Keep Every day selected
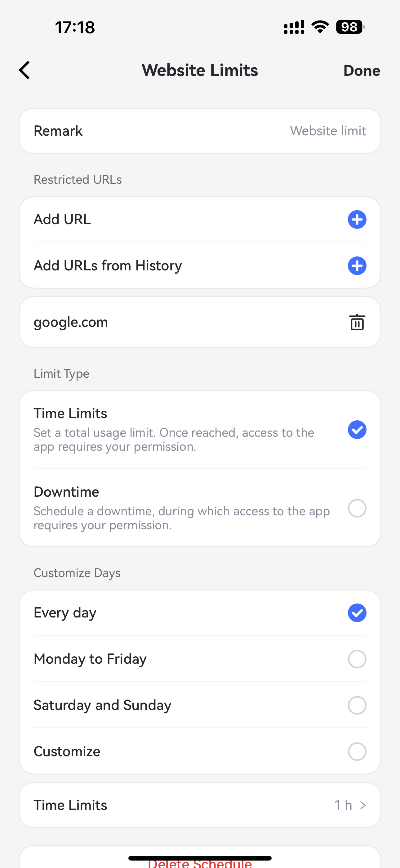400x868 pixels. coord(357,613)
